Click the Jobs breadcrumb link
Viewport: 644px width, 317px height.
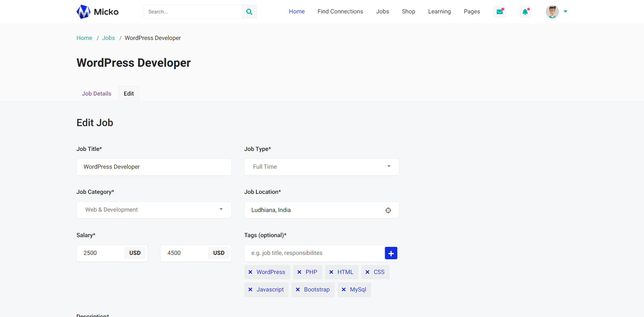(108, 38)
